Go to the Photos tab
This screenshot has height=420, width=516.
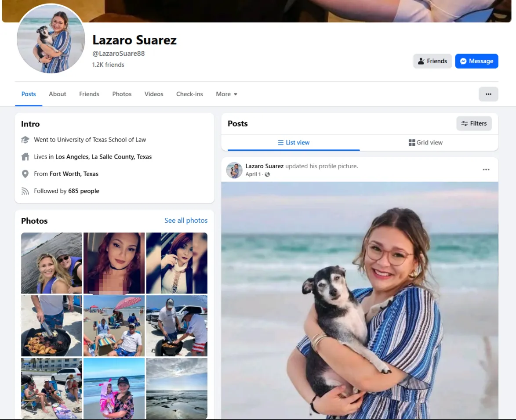(122, 94)
